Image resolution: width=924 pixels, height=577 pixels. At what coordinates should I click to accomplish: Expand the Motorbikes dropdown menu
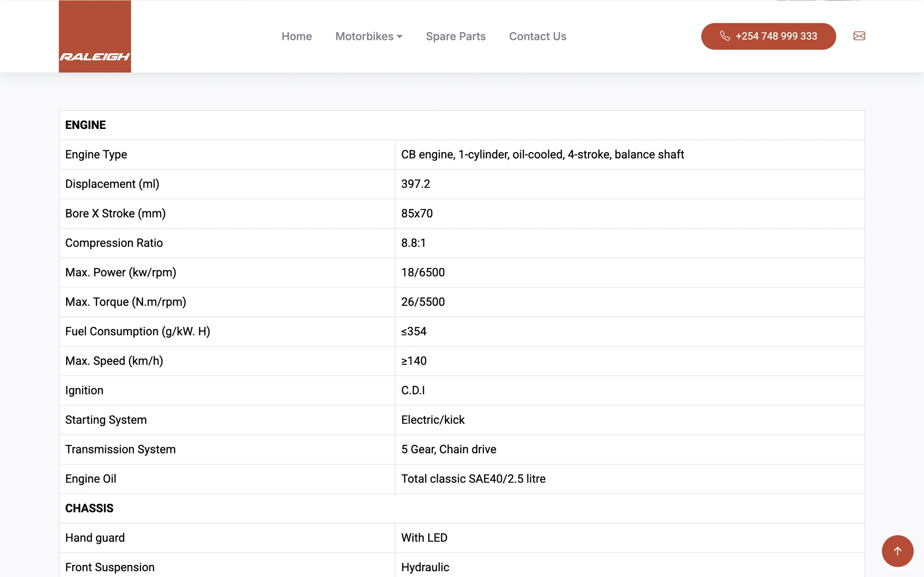368,36
